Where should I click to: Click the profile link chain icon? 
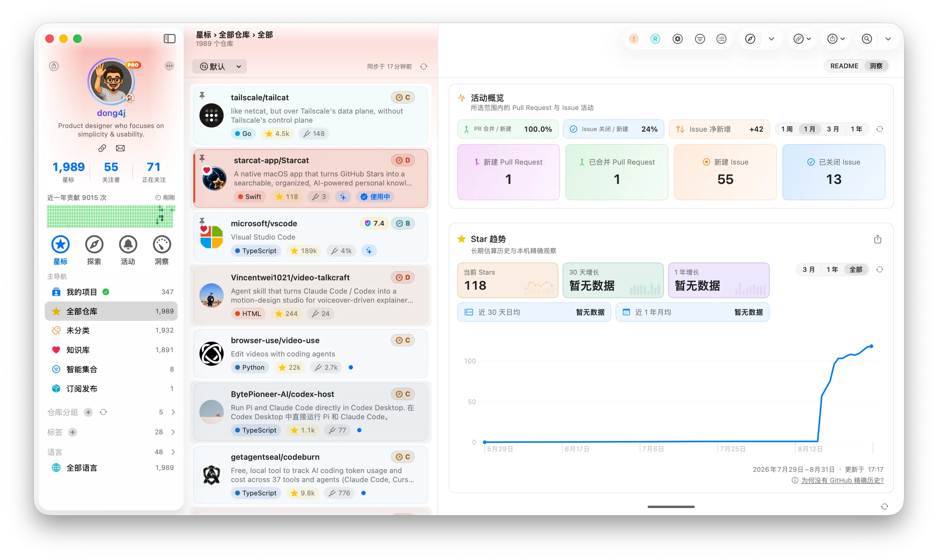102,148
